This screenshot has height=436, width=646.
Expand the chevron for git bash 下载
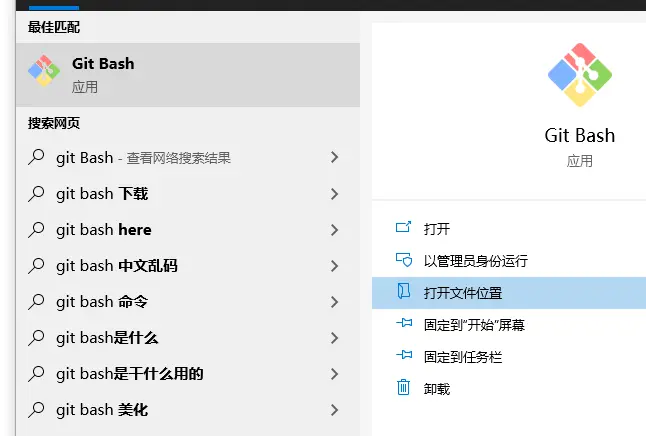point(335,194)
